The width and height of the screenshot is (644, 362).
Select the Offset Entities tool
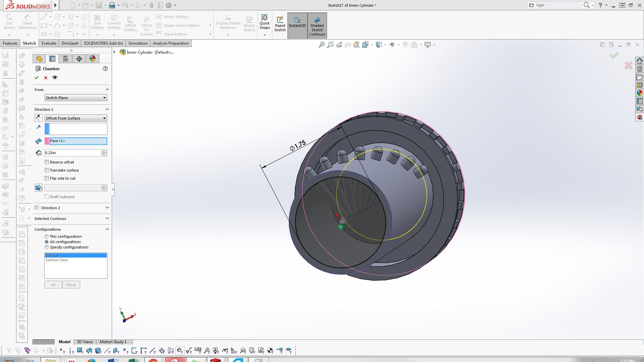(130, 24)
